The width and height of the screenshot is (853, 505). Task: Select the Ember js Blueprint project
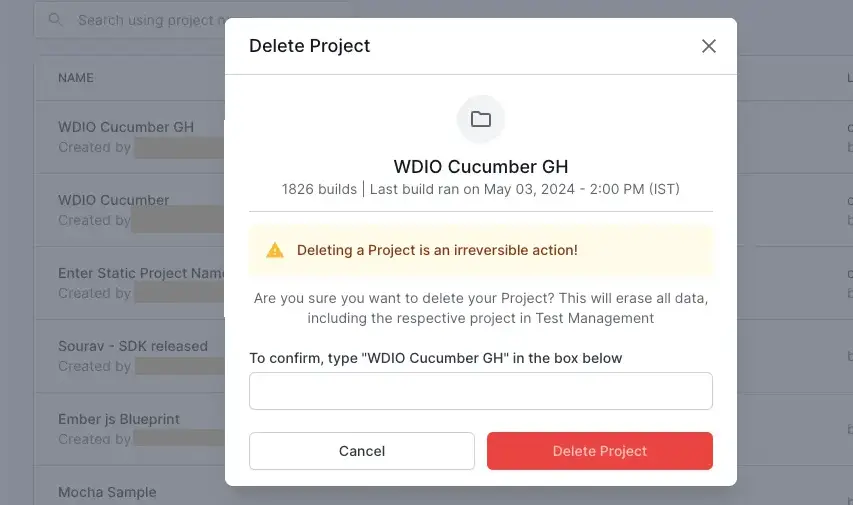pyautogui.click(x=119, y=419)
